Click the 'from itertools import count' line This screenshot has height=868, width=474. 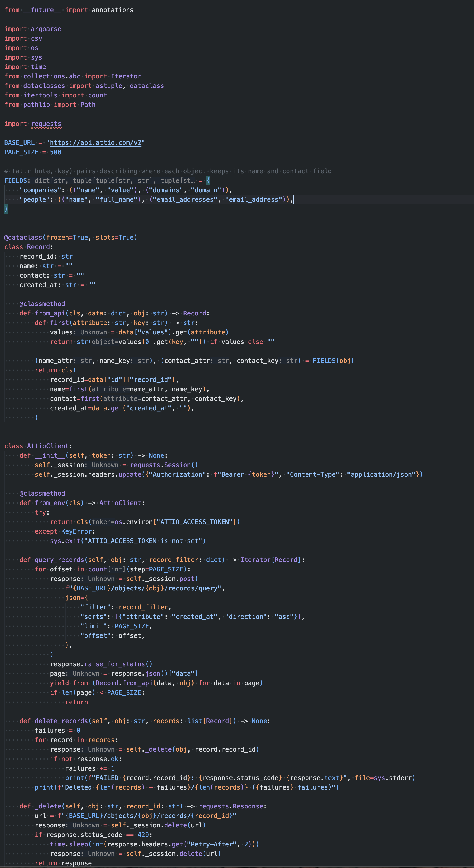[x=56, y=95]
